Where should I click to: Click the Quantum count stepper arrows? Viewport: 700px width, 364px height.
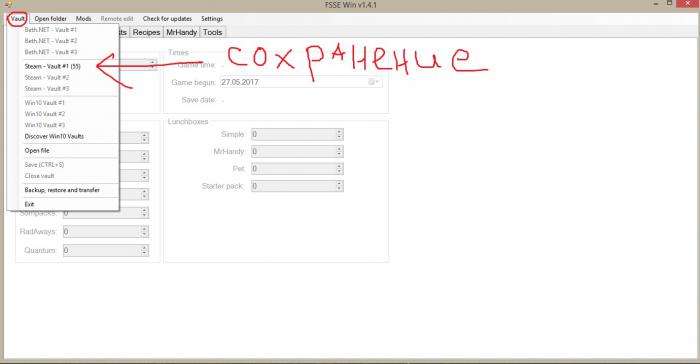click(144, 251)
